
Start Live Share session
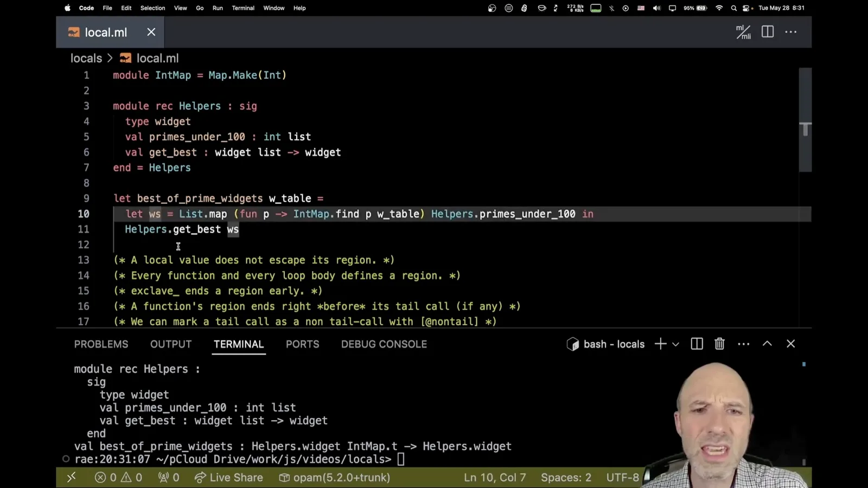[x=228, y=477]
